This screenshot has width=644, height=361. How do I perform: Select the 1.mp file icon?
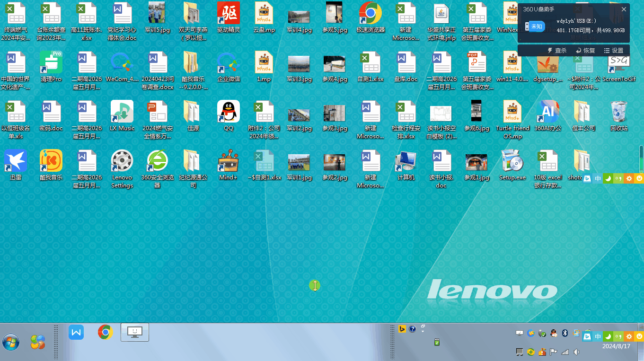click(x=264, y=67)
